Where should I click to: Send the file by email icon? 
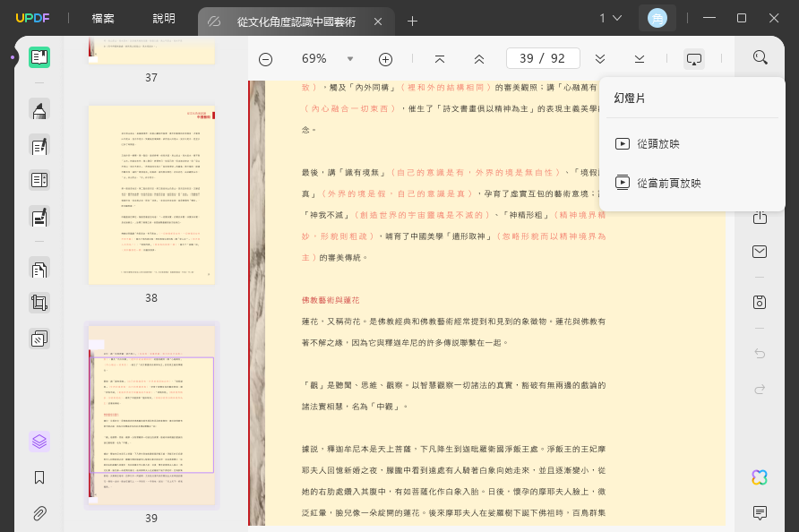click(x=760, y=251)
